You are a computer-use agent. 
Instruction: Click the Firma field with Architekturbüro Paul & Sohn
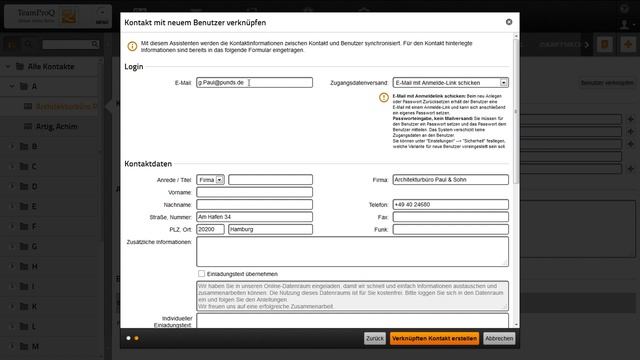(x=451, y=180)
